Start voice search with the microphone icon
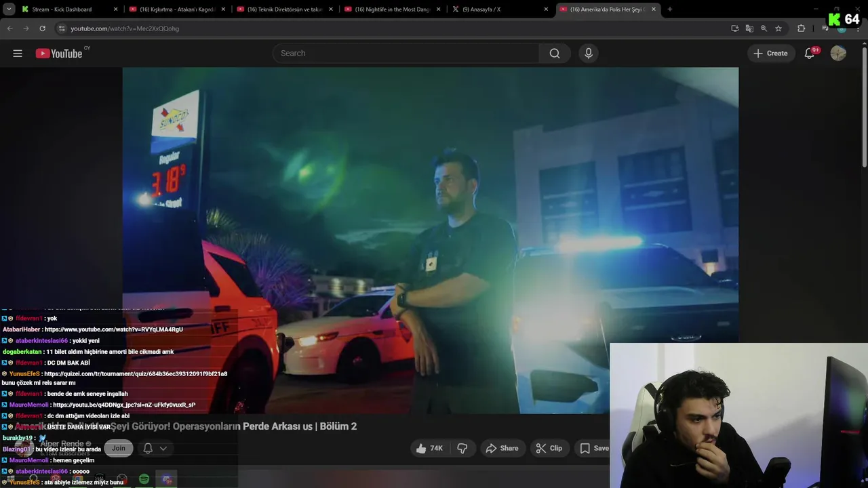This screenshot has height=488, width=868. tap(588, 54)
